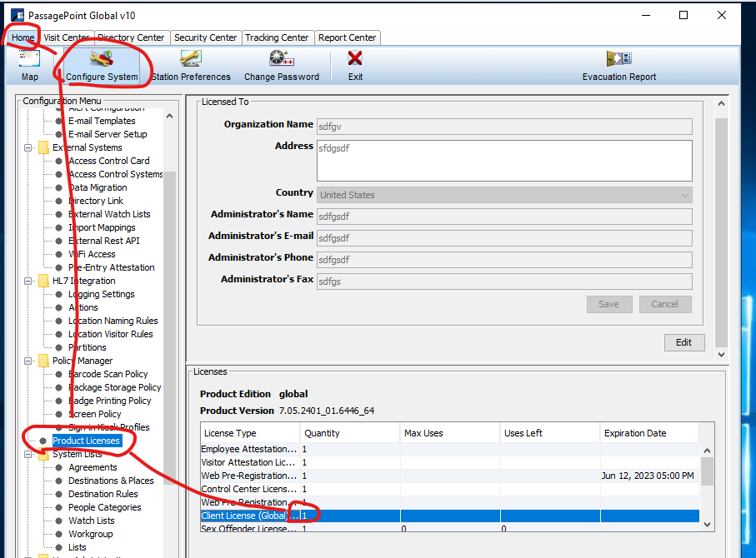Click the Administrator's Phone field
The image size is (756, 558).
click(x=504, y=260)
